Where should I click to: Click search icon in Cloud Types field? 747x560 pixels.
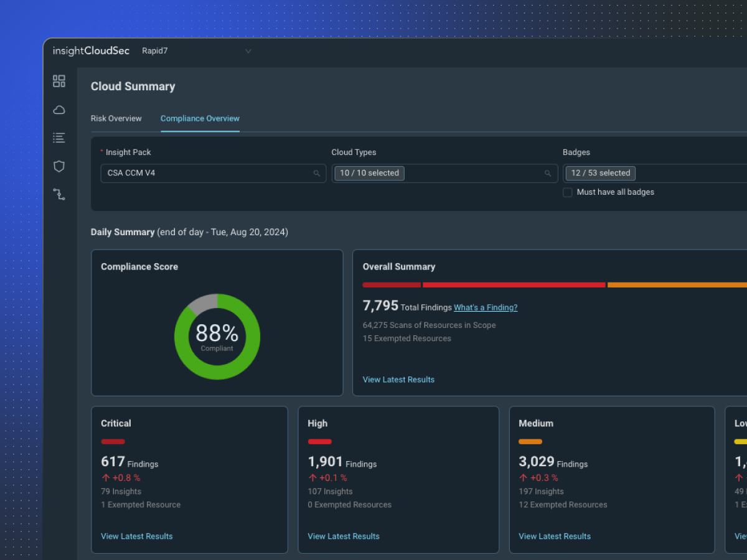coord(548,174)
